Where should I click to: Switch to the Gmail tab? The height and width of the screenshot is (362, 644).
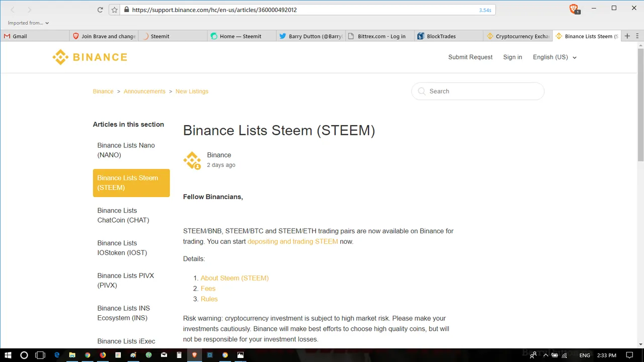tap(35, 36)
